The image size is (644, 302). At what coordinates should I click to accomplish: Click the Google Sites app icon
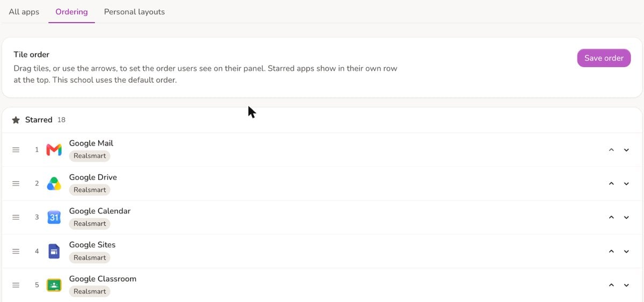[x=54, y=251]
